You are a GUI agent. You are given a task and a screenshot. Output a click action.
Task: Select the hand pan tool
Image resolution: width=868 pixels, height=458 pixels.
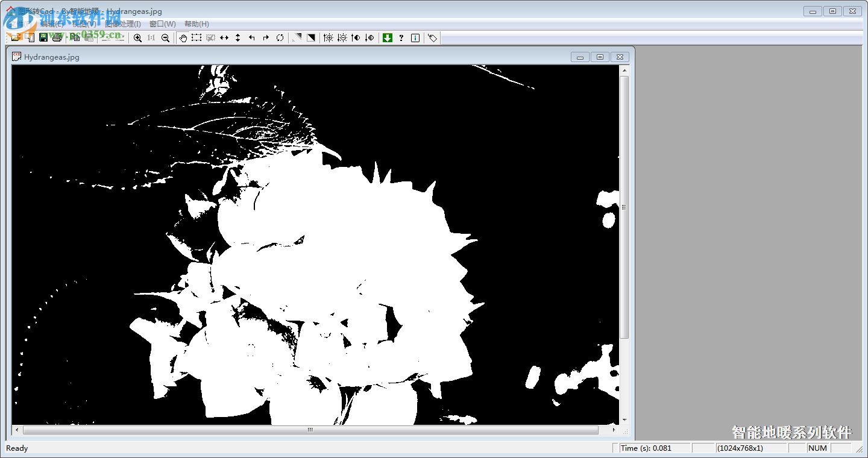point(183,38)
